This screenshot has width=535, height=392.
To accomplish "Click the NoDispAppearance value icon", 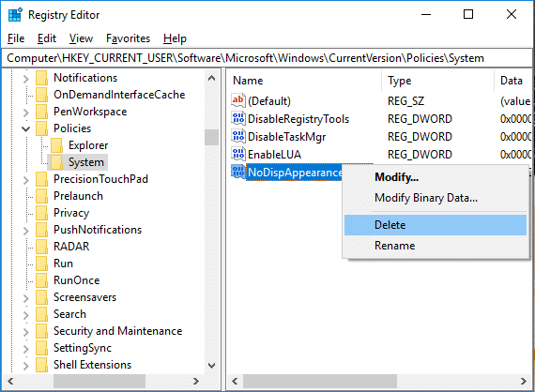I will click(238, 172).
